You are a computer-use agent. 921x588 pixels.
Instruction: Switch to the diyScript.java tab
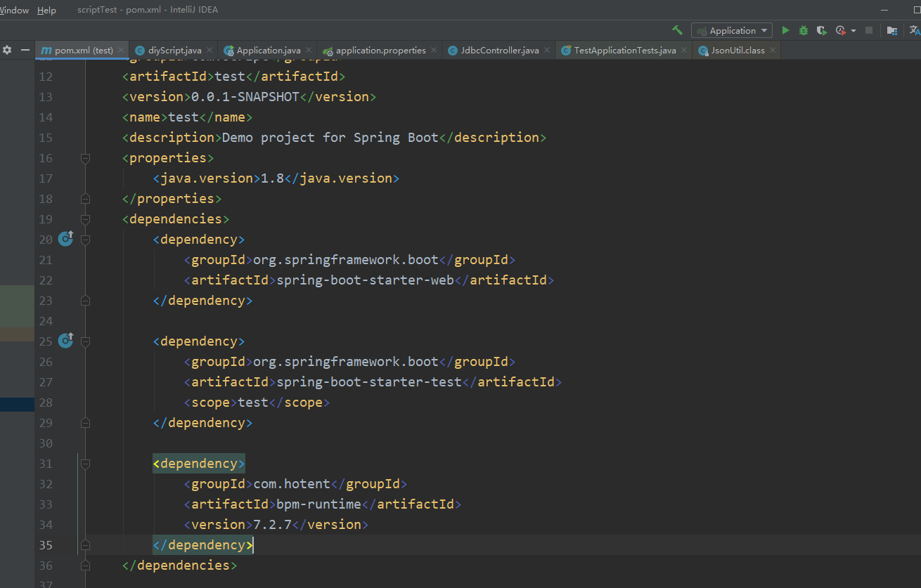pyautogui.click(x=174, y=50)
